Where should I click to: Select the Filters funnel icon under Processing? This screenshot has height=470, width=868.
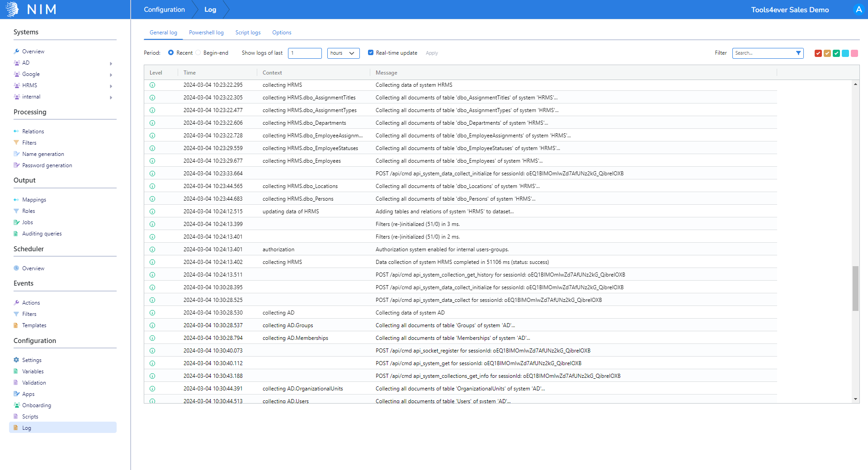point(17,142)
